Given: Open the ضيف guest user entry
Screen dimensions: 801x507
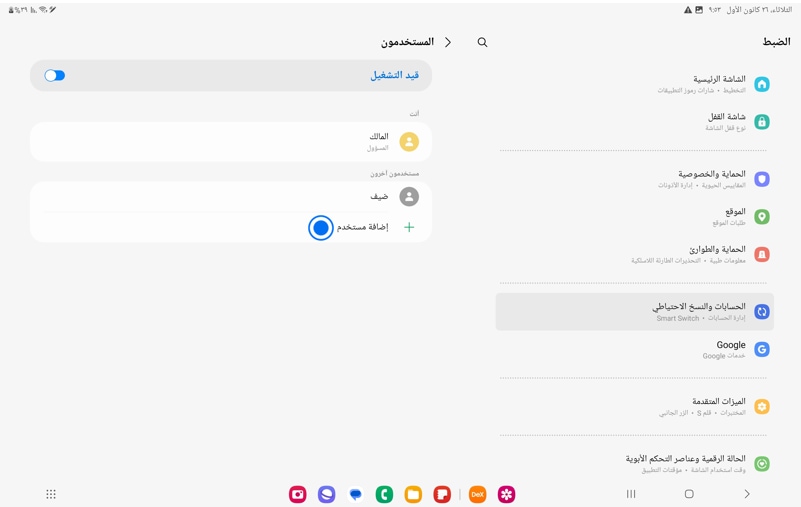Looking at the screenshot, I should point(231,197).
